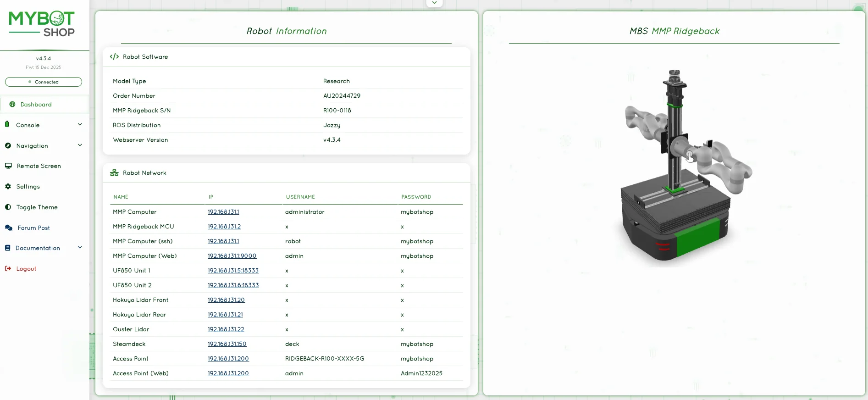Viewport: 868px width, 400px height.
Task: Click the Dashboard icon in sidebar
Action: 12,105
